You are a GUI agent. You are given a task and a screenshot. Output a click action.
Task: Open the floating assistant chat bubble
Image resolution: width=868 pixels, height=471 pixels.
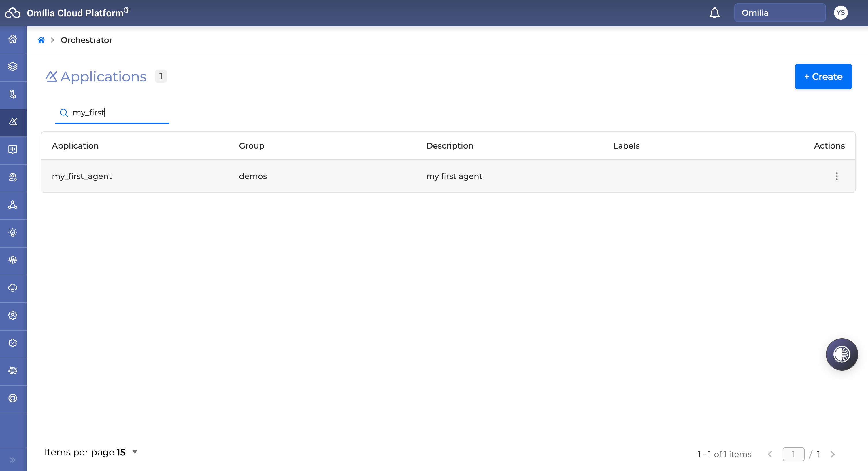point(841,354)
